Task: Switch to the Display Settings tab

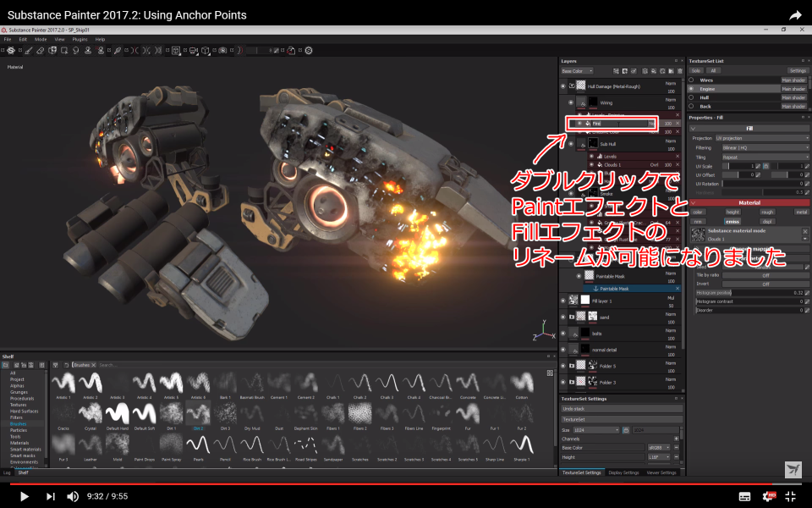Action: pyautogui.click(x=623, y=472)
